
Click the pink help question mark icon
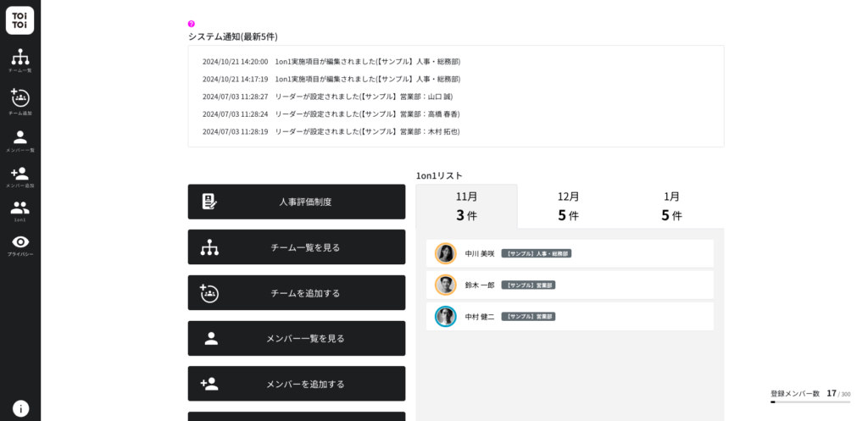[192, 24]
